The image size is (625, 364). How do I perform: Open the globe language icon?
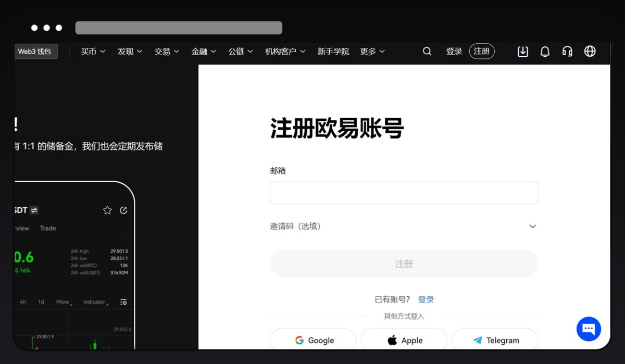[x=590, y=52]
